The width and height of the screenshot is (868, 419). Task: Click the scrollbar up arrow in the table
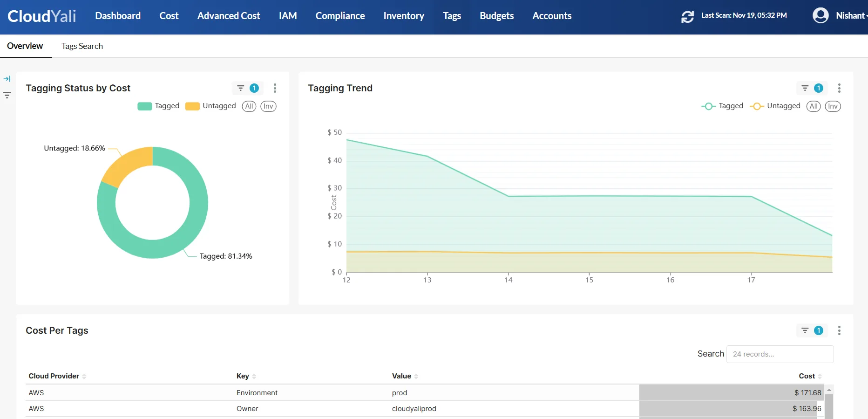pyautogui.click(x=829, y=389)
